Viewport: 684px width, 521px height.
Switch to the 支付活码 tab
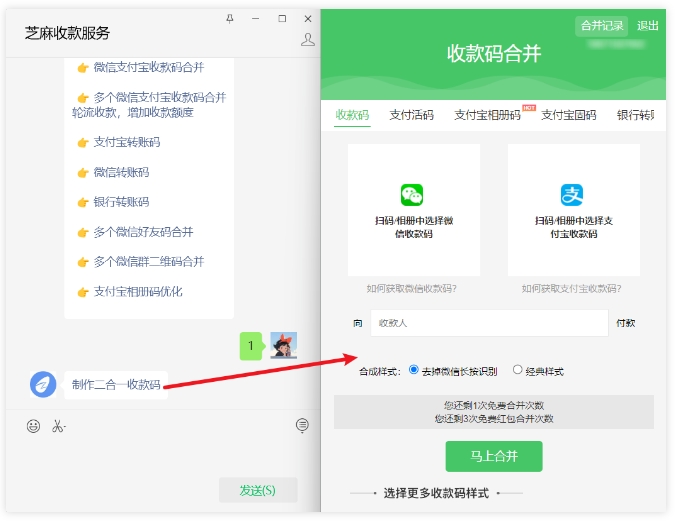pyautogui.click(x=411, y=115)
